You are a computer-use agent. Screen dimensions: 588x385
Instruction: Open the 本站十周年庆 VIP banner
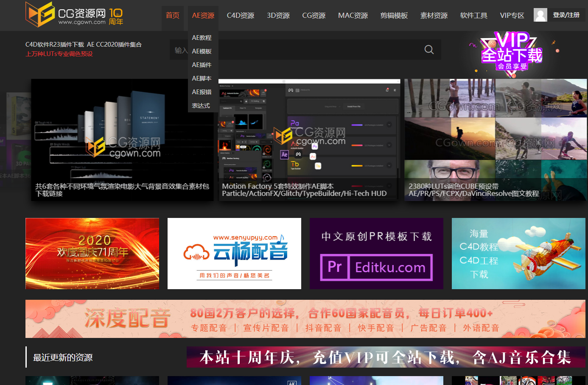386,357
